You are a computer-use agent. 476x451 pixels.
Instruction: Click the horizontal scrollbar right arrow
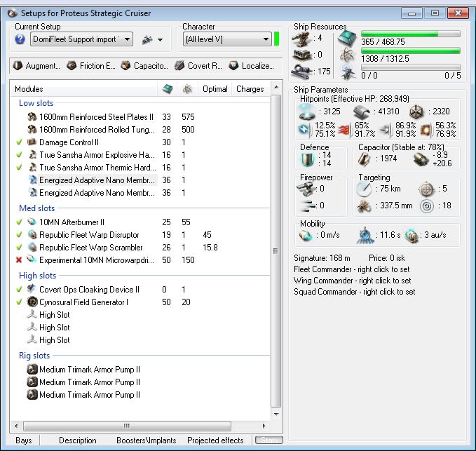[x=264, y=426]
